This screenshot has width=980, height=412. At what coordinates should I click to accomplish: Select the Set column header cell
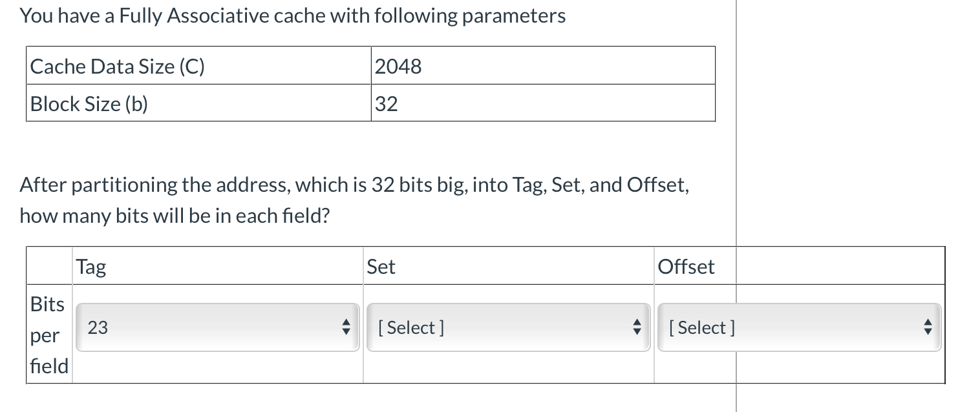coord(381,266)
